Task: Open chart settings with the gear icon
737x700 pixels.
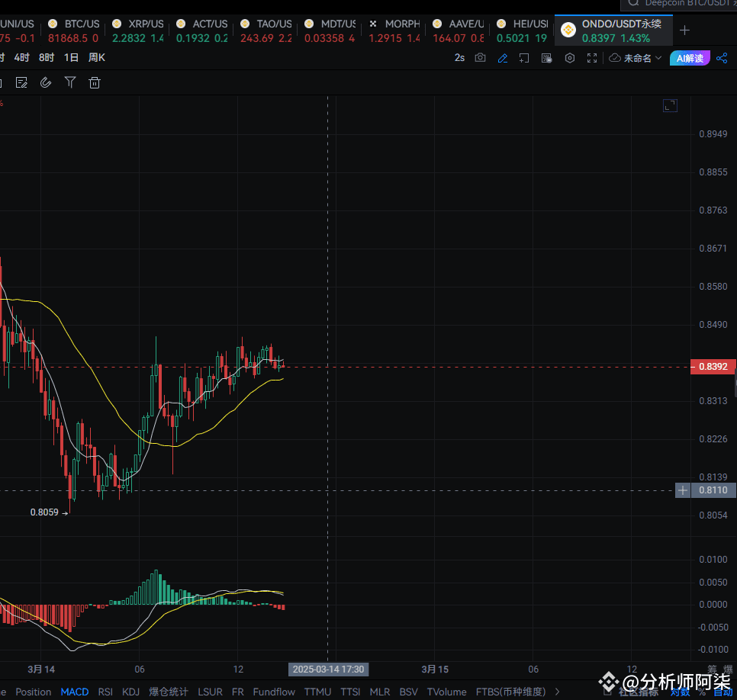Action: [569, 57]
